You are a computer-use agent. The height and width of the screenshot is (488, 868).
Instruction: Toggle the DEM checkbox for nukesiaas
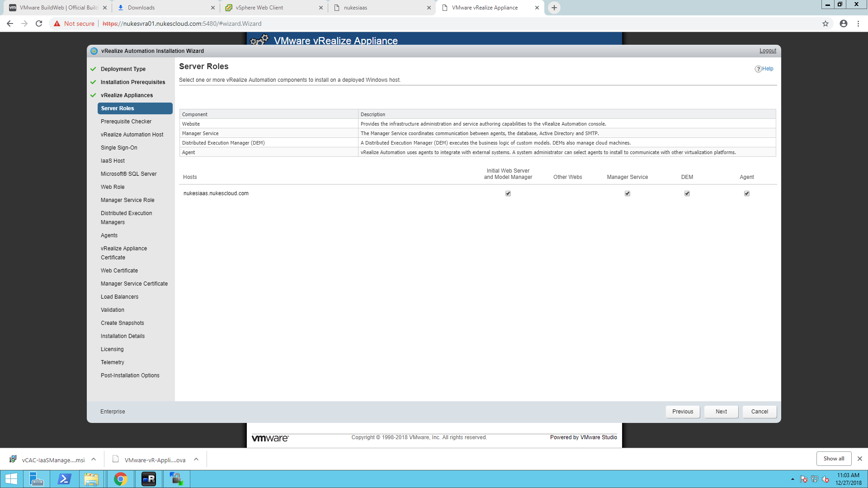(687, 193)
